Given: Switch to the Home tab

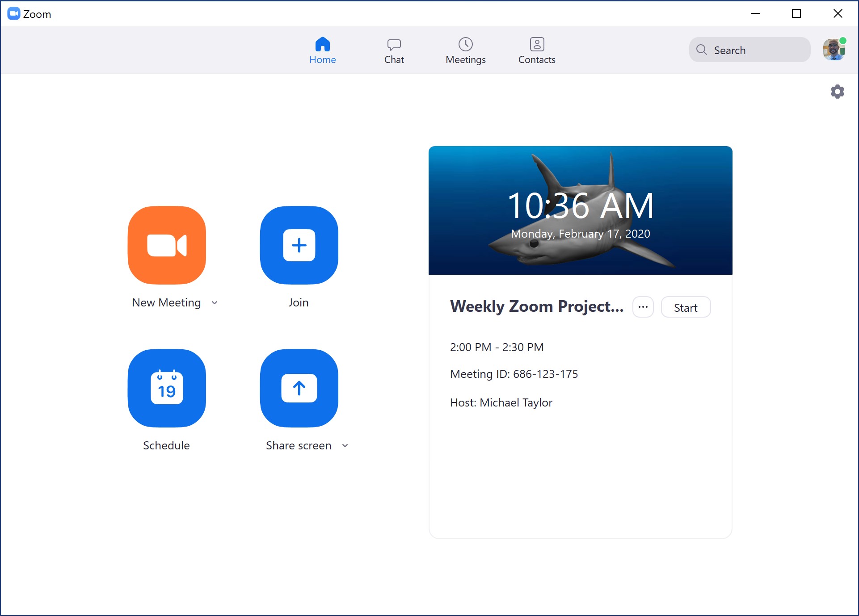Looking at the screenshot, I should (322, 50).
